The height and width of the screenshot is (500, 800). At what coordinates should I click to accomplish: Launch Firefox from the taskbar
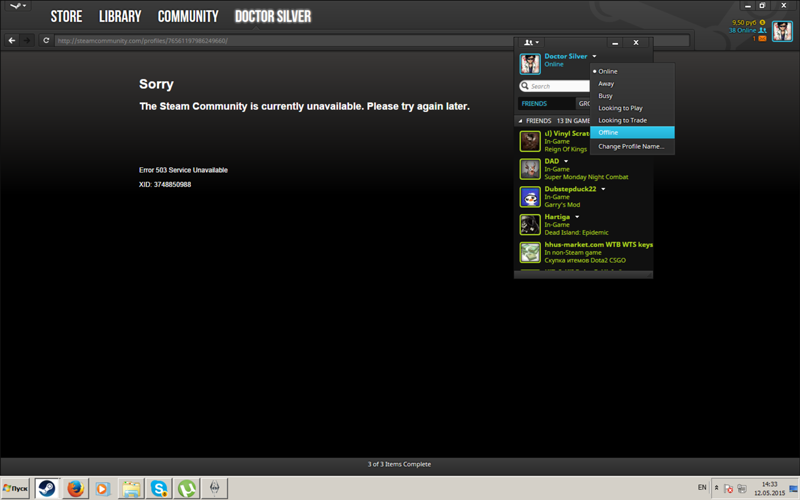76,488
